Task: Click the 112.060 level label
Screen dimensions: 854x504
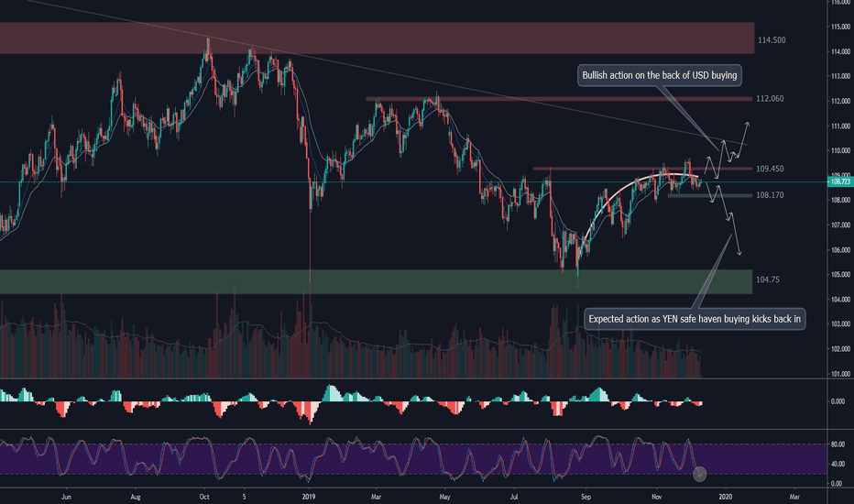Action: point(770,99)
